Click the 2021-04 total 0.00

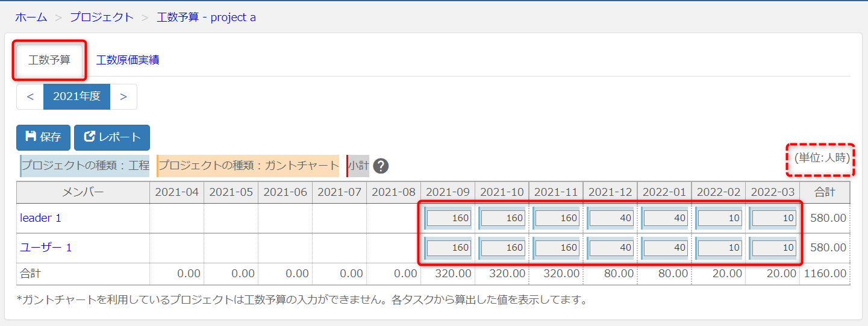click(189, 274)
